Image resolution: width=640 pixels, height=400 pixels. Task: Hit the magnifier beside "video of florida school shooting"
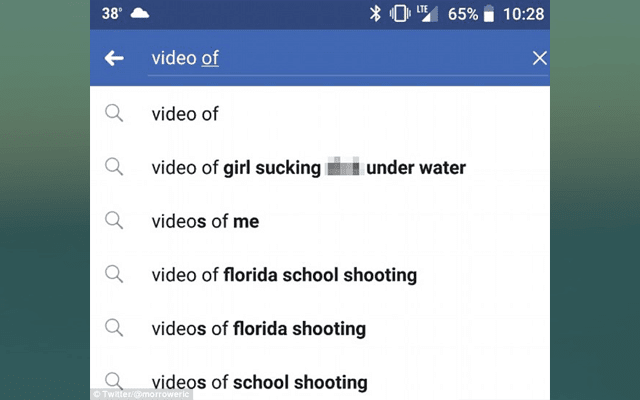[x=114, y=274]
